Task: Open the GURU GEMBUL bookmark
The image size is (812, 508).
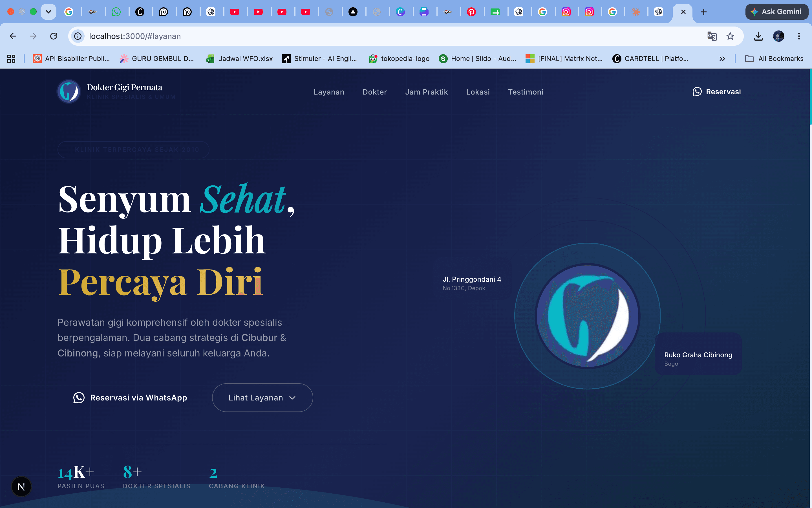Action: click(x=157, y=58)
